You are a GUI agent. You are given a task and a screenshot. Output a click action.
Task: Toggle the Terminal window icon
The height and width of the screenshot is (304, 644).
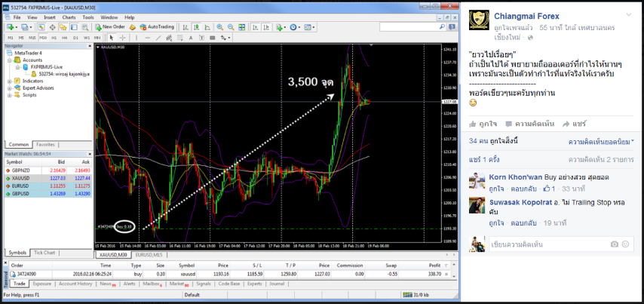[x=74, y=27]
